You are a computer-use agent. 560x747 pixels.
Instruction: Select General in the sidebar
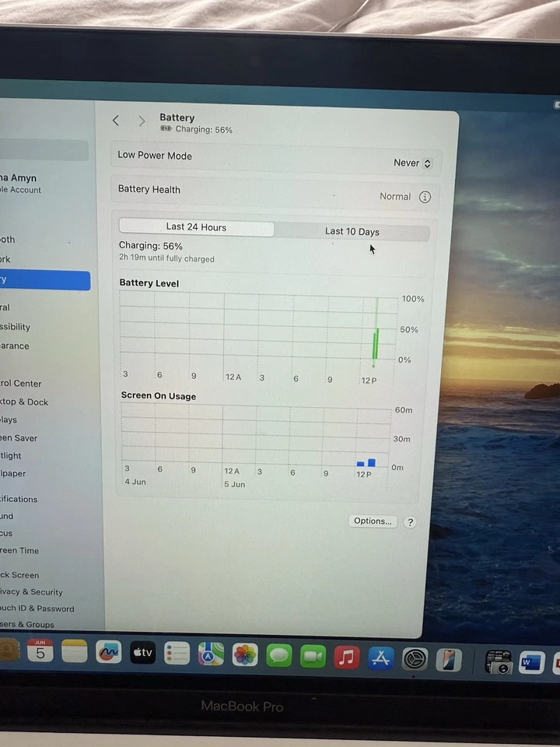(5, 307)
